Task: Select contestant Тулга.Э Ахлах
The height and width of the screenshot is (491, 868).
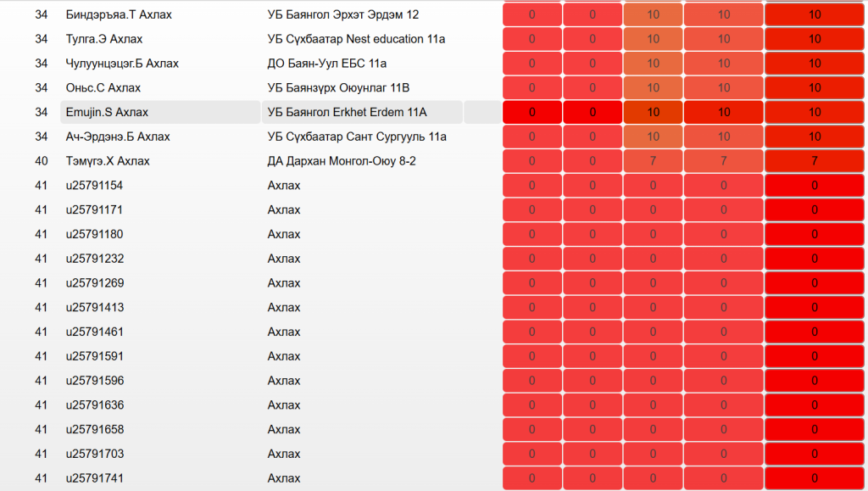Action: tap(104, 39)
